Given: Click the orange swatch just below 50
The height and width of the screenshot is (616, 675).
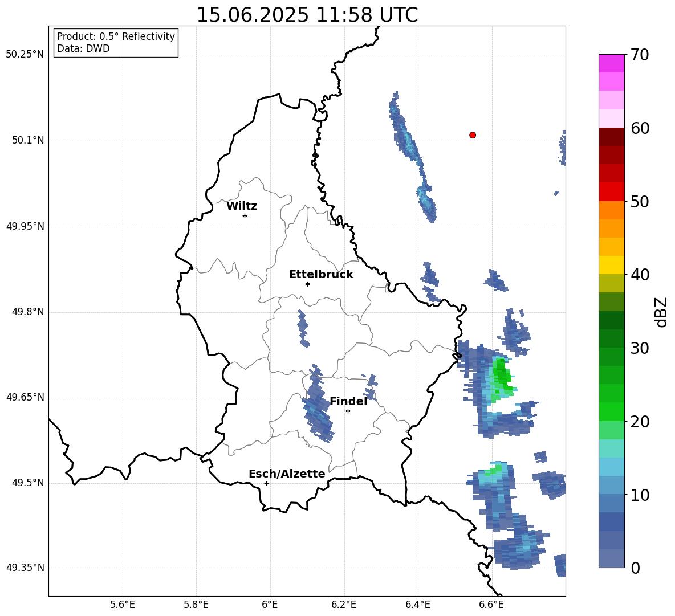Looking at the screenshot, I should click(x=611, y=210).
